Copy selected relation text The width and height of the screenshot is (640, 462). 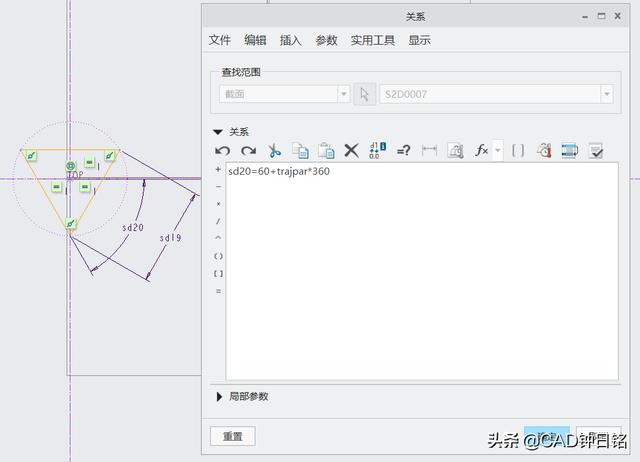(x=300, y=151)
